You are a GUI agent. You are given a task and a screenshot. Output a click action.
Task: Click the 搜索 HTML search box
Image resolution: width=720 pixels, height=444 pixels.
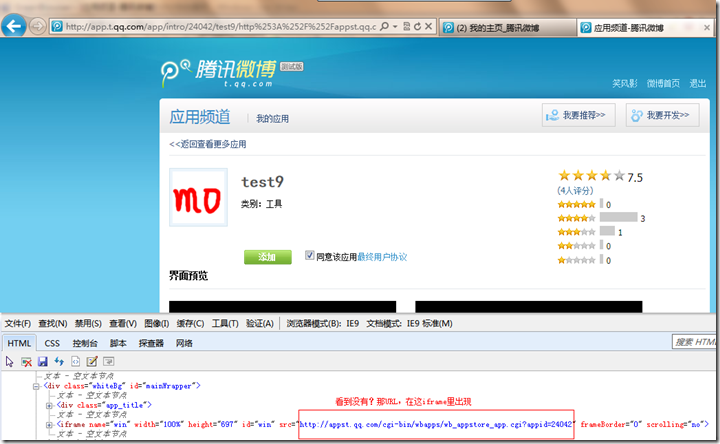tap(694, 342)
